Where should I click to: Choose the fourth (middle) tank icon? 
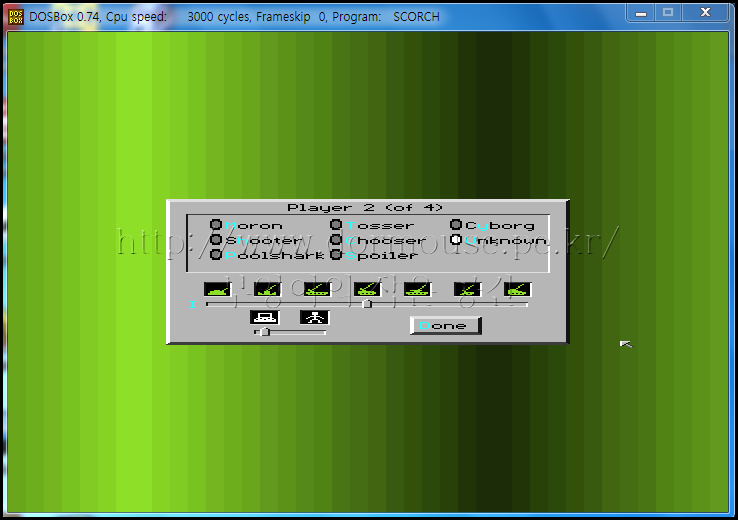tap(367, 289)
